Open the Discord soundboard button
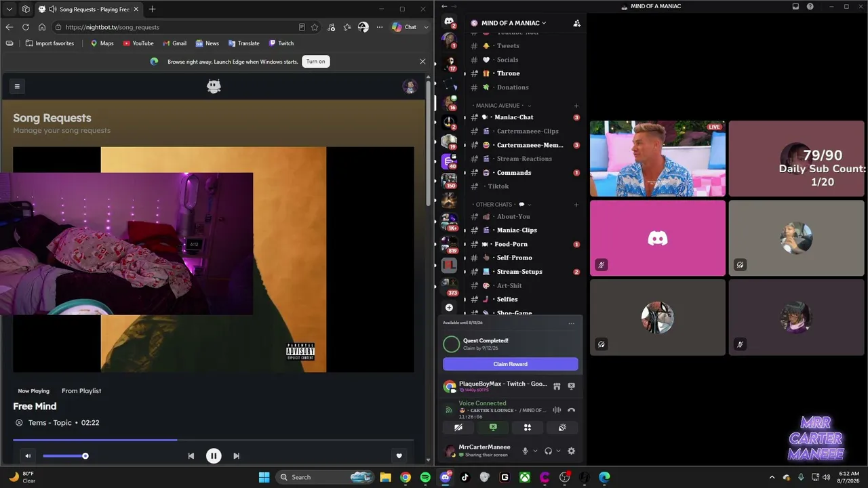Viewport: 868px width, 488px height. [562, 428]
